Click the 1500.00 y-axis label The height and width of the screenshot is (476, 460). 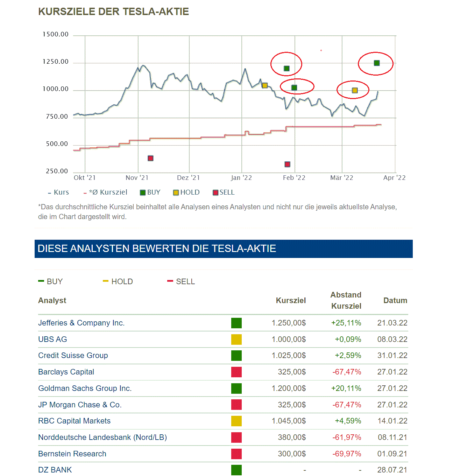[x=56, y=34]
